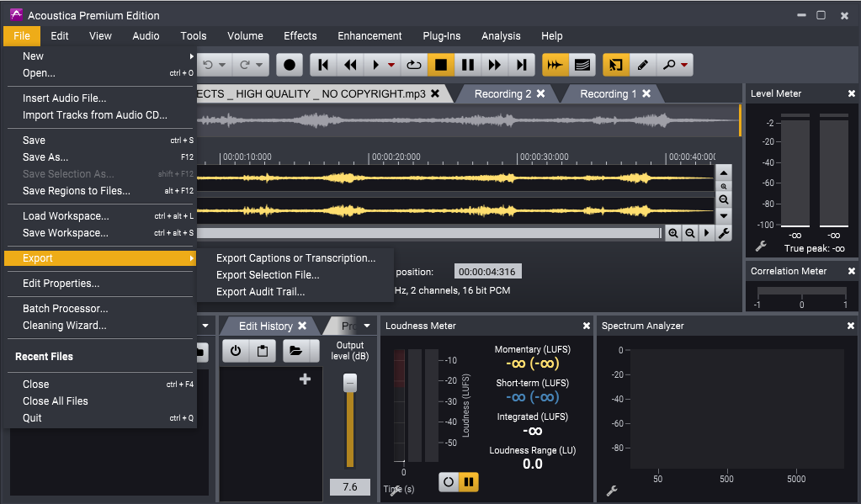This screenshot has height=504, width=861.
Task: Open the Analysis menu
Action: [x=501, y=35]
